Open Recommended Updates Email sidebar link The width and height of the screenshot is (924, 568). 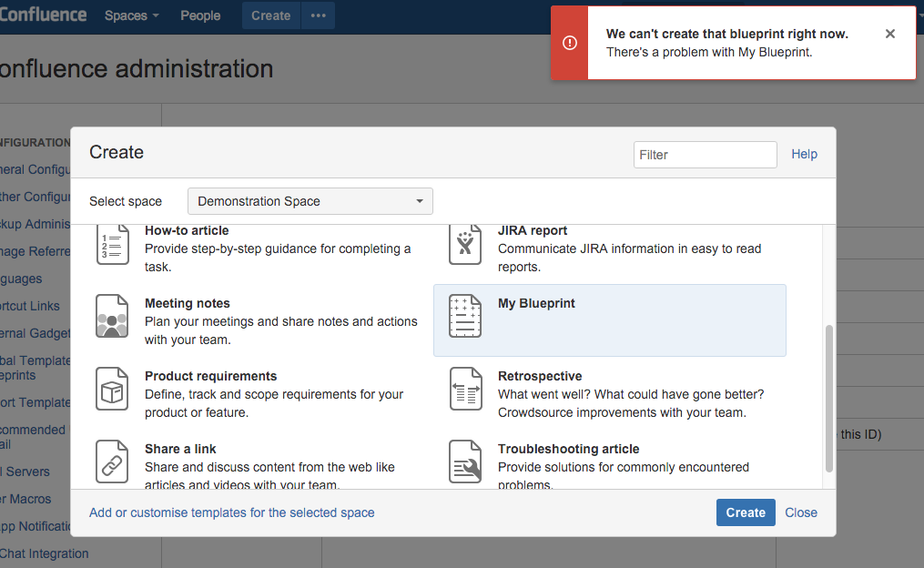coord(35,437)
